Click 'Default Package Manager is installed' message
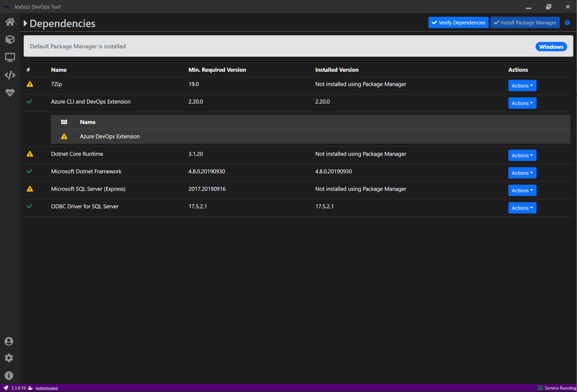The height and width of the screenshot is (392, 577). (x=78, y=46)
